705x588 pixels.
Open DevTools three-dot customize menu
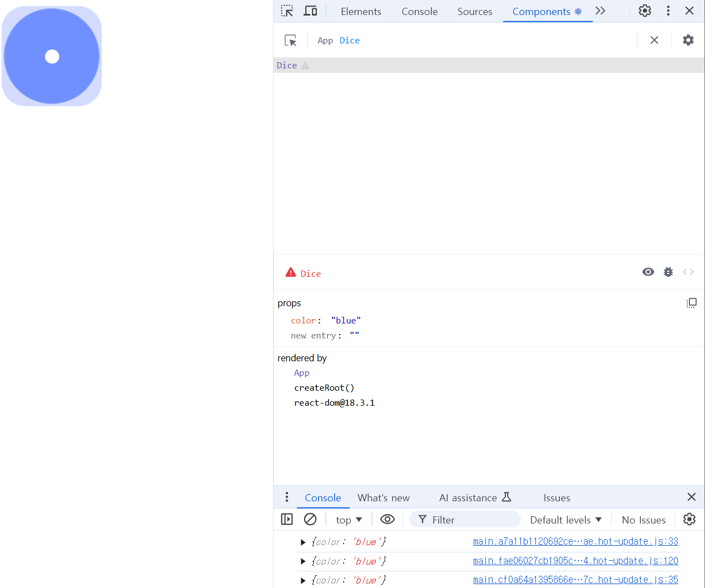click(668, 11)
